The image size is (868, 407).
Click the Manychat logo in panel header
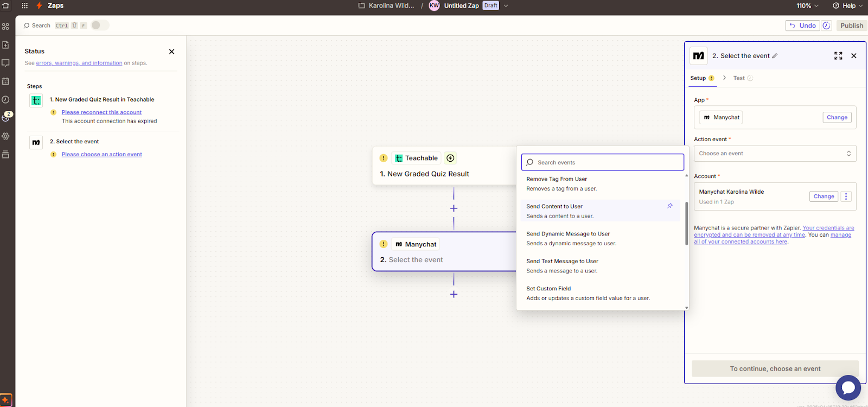pos(699,56)
